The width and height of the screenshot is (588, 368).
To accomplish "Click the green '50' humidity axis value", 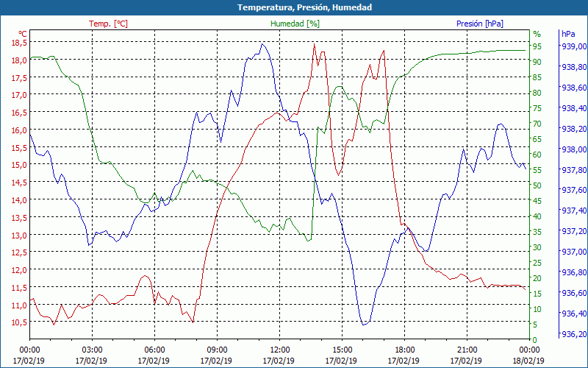I will click(537, 185).
